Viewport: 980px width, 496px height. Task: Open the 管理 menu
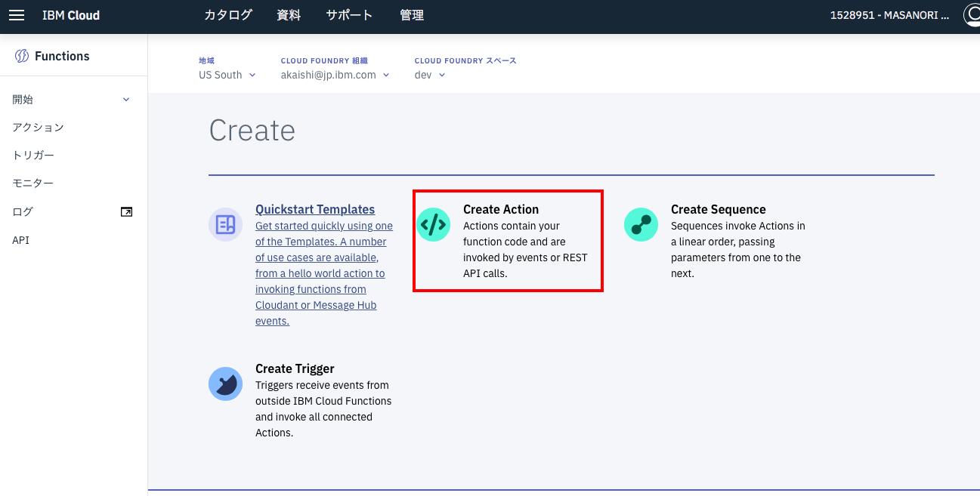click(x=412, y=15)
